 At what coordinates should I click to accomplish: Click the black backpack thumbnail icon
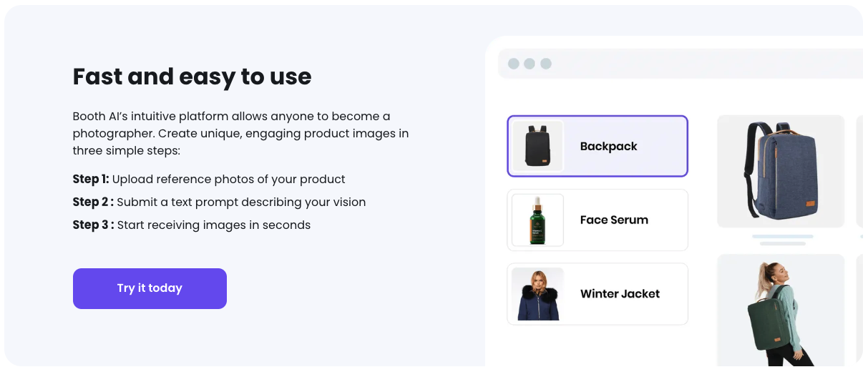click(537, 146)
